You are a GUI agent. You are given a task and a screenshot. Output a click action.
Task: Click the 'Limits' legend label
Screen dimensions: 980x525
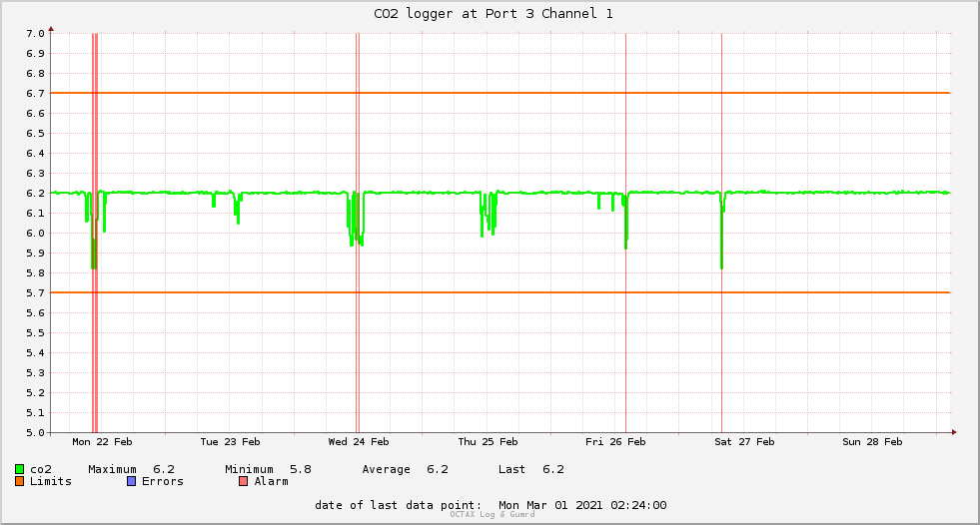[51, 481]
